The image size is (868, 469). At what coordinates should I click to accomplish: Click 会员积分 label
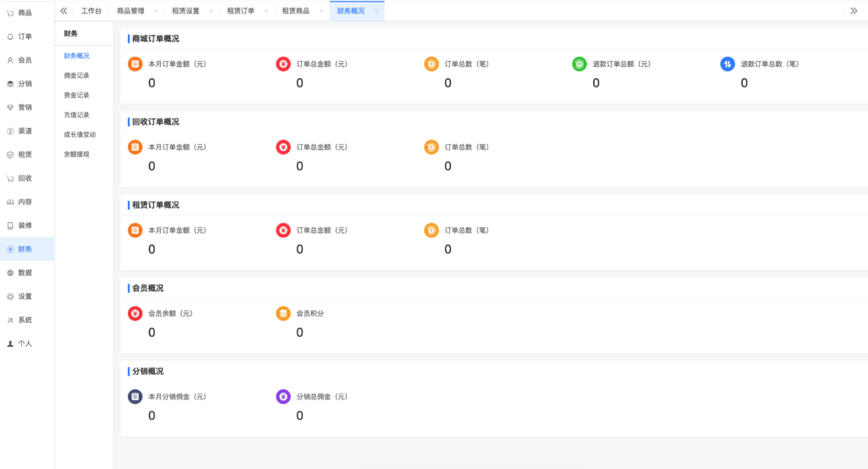[310, 314]
